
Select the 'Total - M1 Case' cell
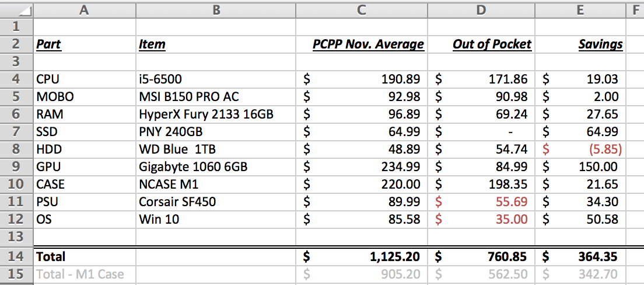point(84,274)
